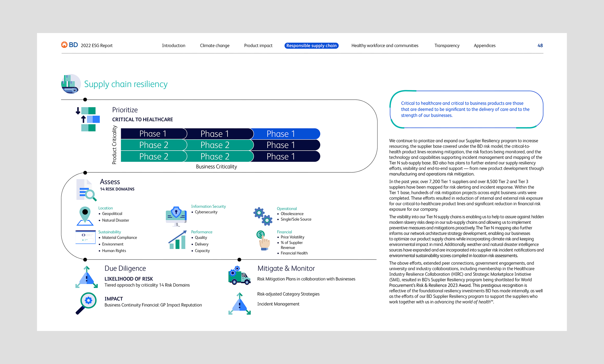Click the Supply chain resiliency conveyor icon
The width and height of the screenshot is (604, 364).
pos(71,84)
